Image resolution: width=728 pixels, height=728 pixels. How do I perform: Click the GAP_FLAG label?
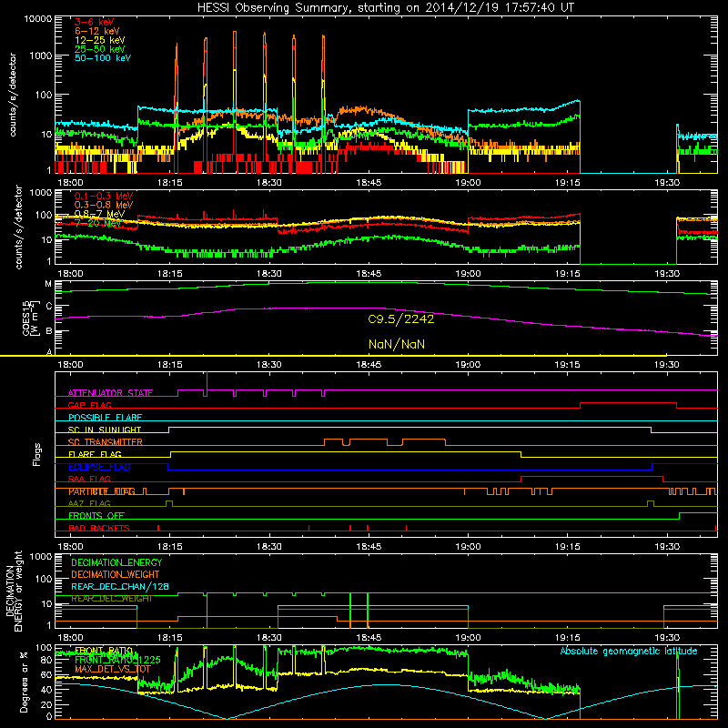89,405
